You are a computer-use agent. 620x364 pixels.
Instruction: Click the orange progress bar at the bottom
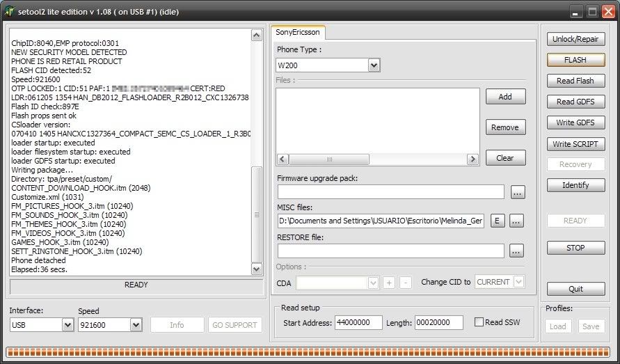(x=308, y=352)
